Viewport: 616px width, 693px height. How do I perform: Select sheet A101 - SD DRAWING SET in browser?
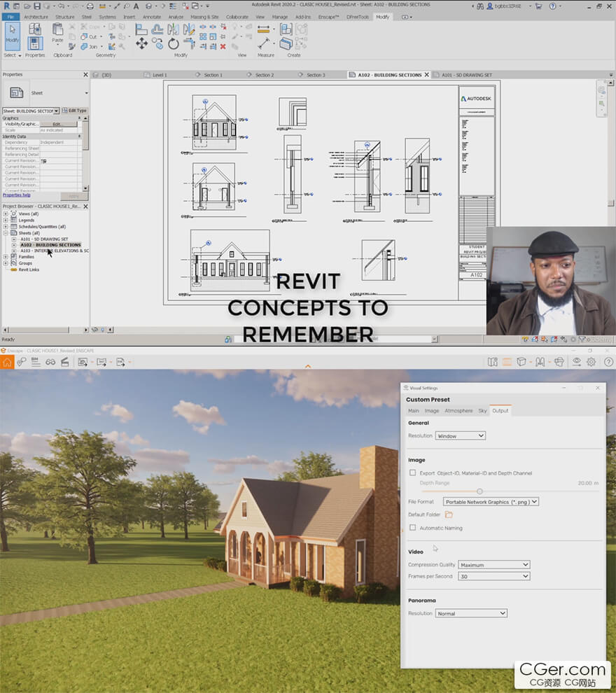point(44,239)
